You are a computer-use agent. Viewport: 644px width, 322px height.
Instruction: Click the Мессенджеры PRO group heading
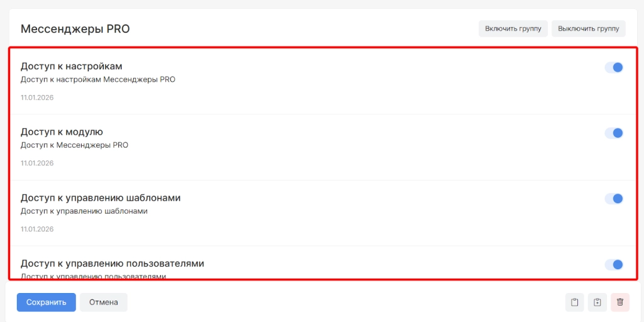point(75,29)
